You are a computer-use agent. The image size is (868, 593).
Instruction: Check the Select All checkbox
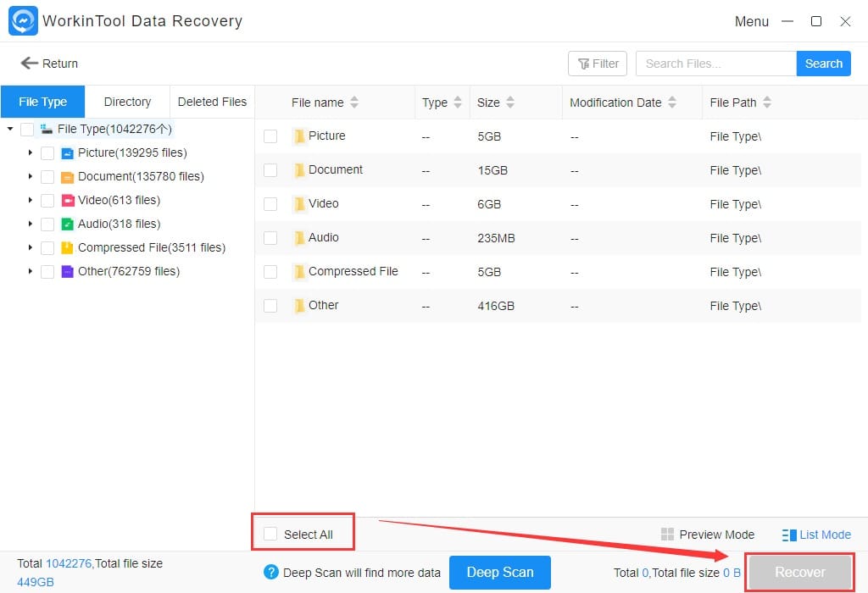tap(270, 535)
